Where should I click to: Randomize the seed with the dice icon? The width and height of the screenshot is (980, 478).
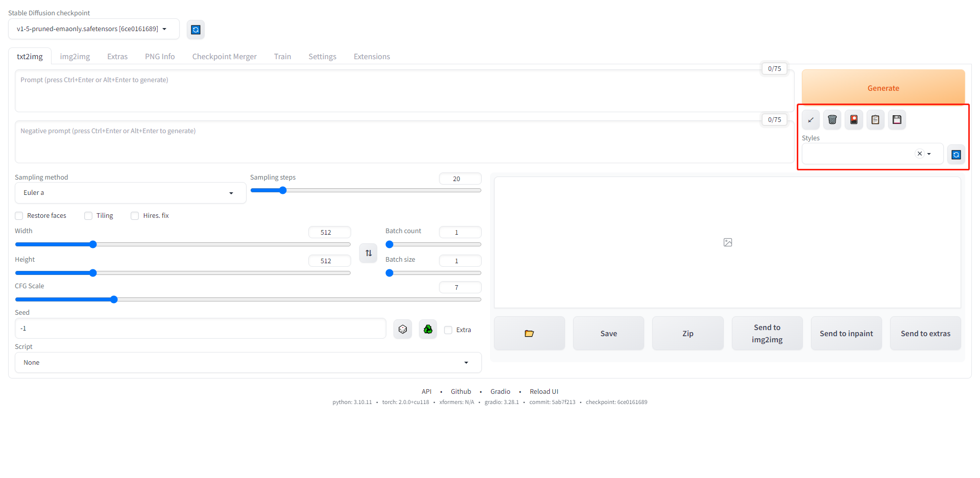tap(403, 330)
